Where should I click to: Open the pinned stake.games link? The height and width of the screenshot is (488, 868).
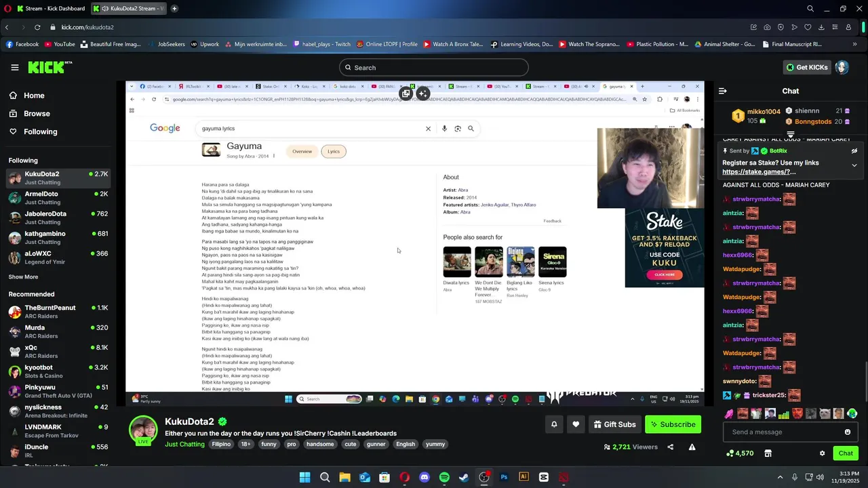[x=759, y=172]
